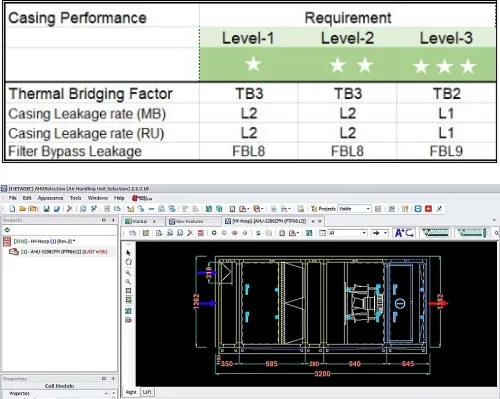The height and width of the screenshot is (399, 500).
Task: Switch to the Left view tab
Action: point(147,392)
